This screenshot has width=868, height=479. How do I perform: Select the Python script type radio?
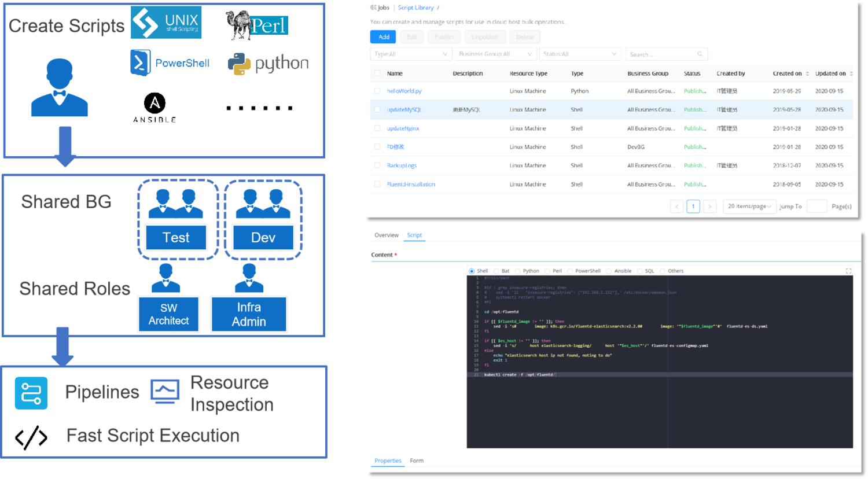(x=518, y=271)
